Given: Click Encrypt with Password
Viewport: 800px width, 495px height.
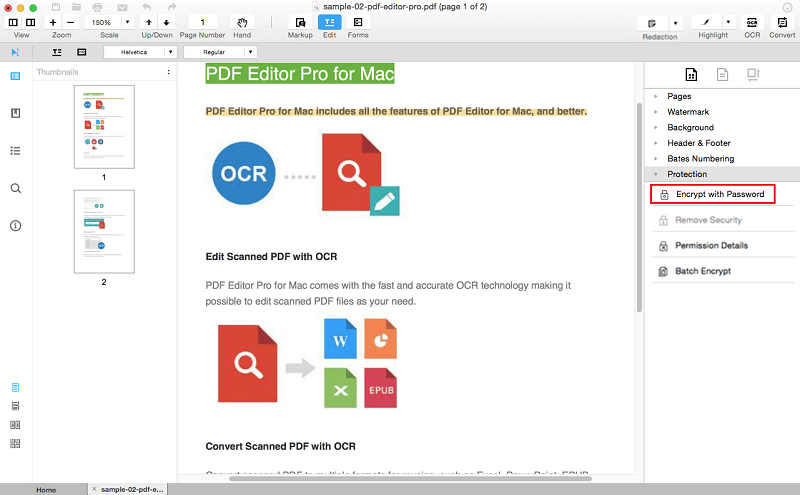Looking at the screenshot, I should click(713, 194).
